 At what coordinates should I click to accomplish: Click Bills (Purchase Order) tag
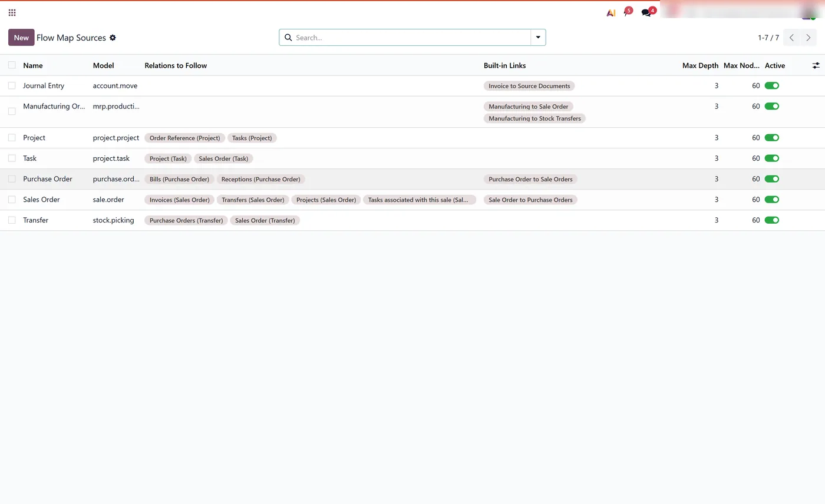coord(179,179)
